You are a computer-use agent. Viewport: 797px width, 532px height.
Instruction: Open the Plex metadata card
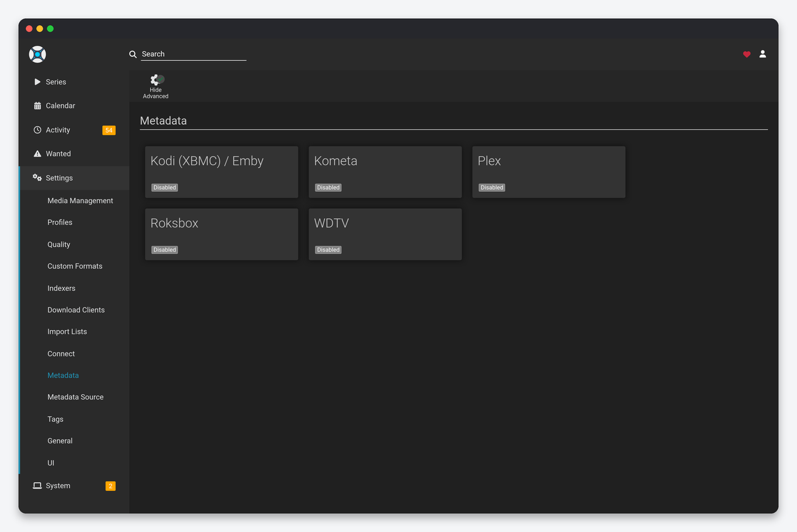[549, 172]
